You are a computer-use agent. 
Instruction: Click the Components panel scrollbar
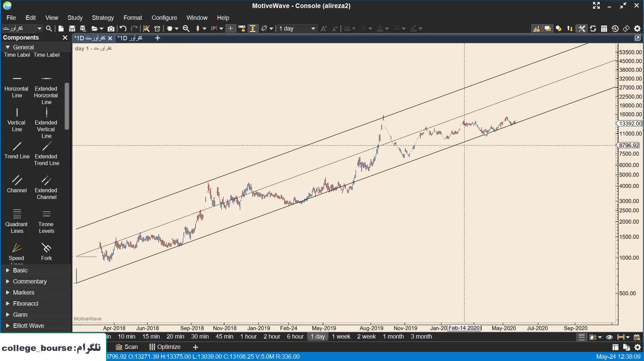67,106
